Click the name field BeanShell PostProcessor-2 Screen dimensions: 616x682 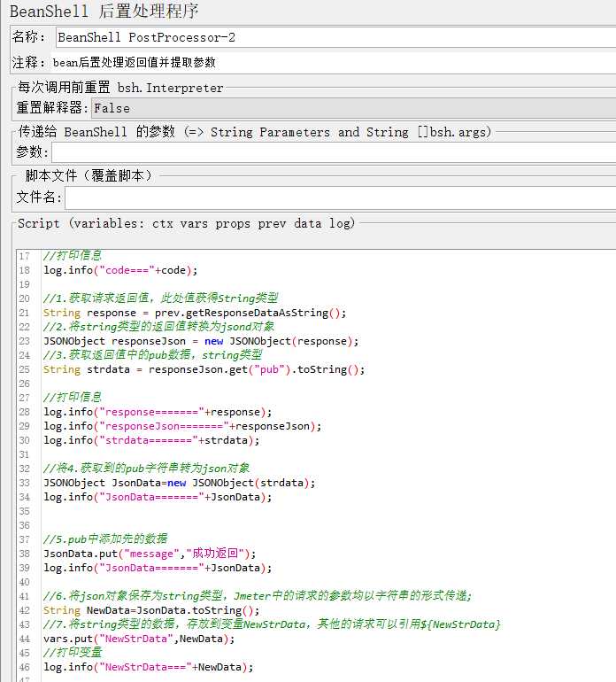(x=336, y=37)
